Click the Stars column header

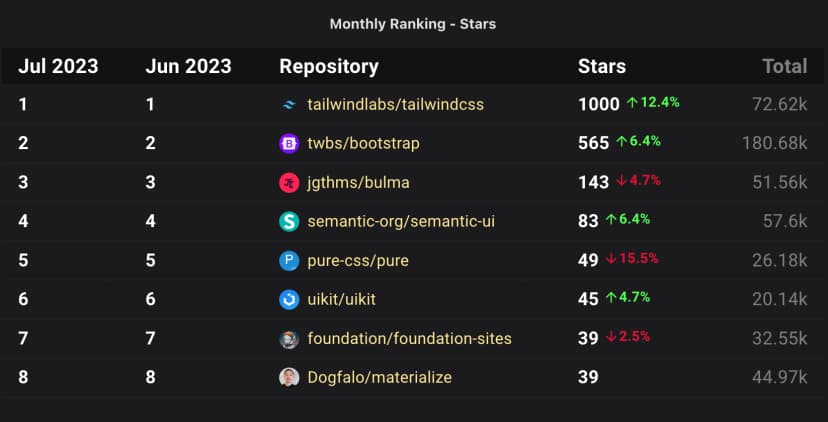point(602,67)
